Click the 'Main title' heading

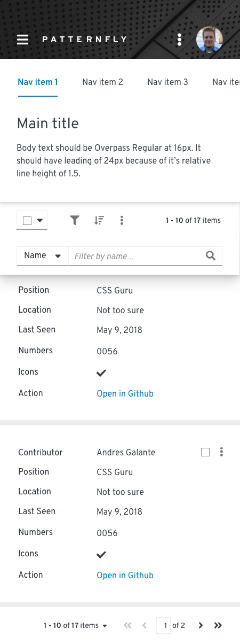(x=48, y=123)
